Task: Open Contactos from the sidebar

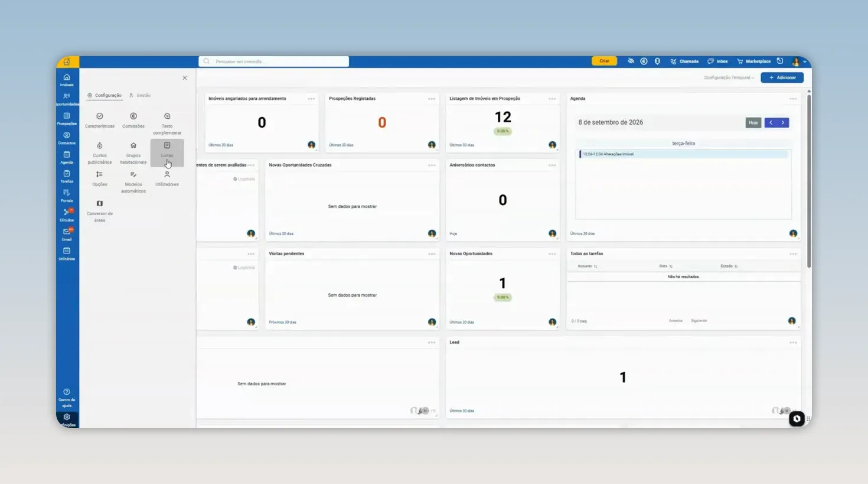Action: click(67, 138)
